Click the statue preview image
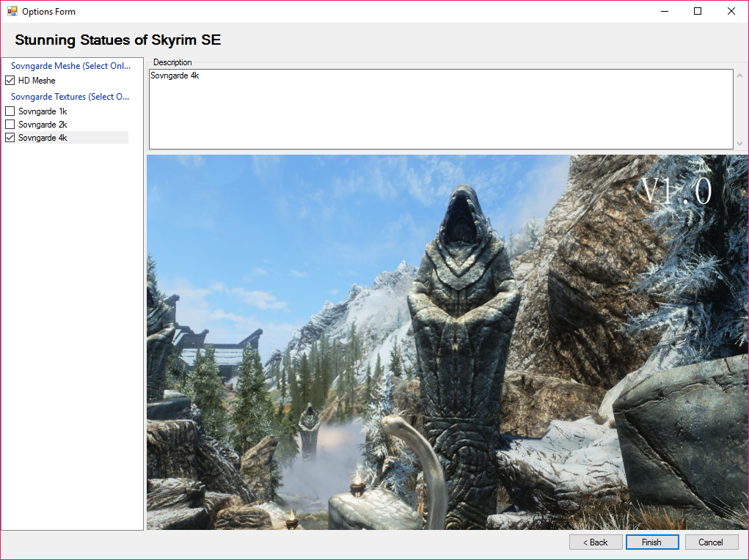Viewport: 749px width, 560px height. click(447, 342)
